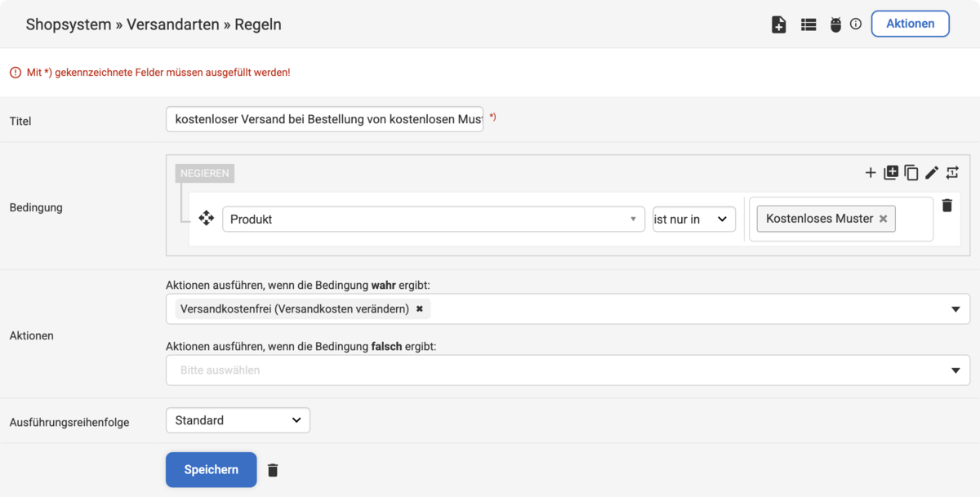This screenshot has height=497, width=980.
Task: Add a condition with the plus icon
Action: [871, 172]
